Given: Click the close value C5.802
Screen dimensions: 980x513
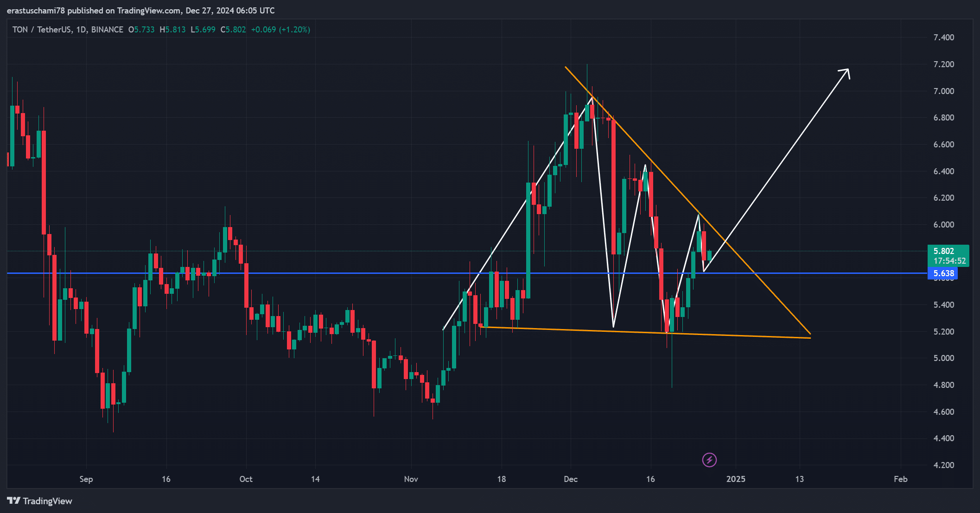Looking at the screenshot, I should (x=233, y=30).
